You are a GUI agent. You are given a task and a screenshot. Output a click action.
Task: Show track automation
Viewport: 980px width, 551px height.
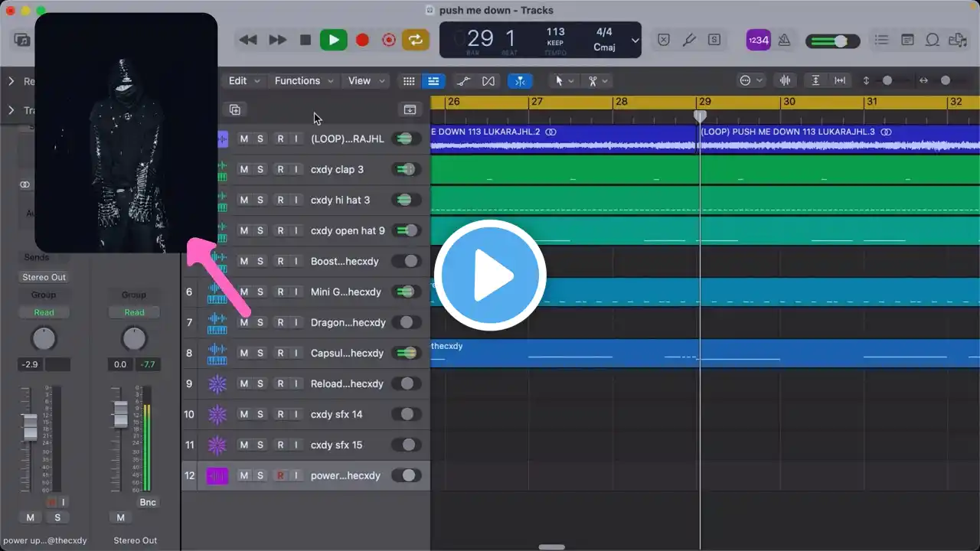pos(463,80)
